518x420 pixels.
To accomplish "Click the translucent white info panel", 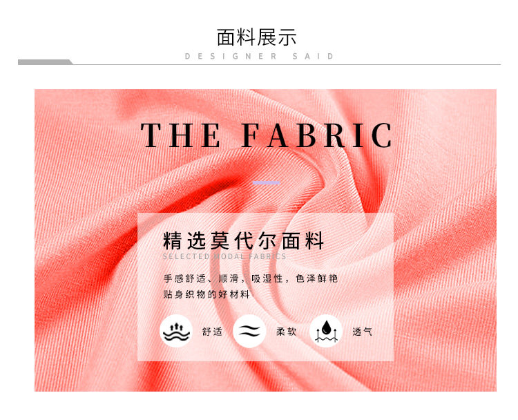I will (x=266, y=287).
